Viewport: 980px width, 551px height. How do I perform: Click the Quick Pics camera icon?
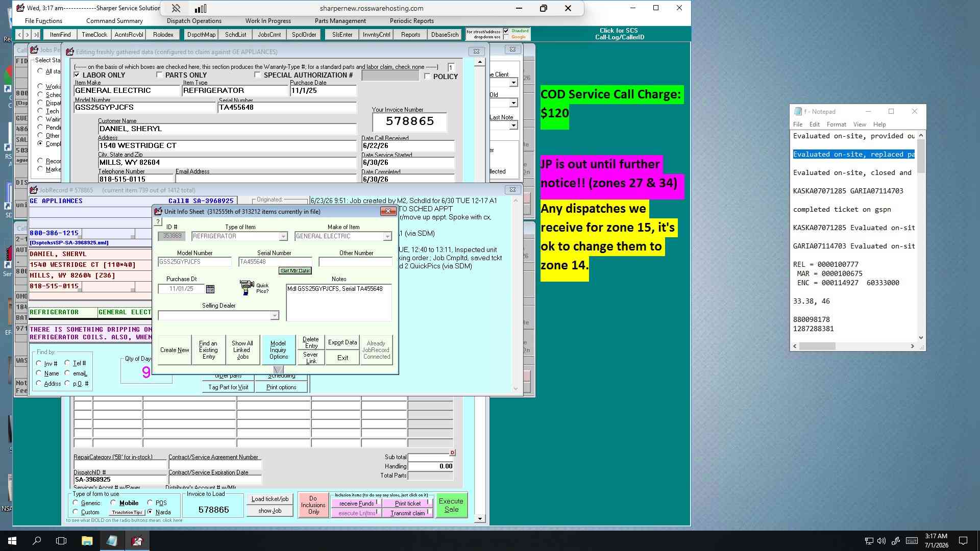pyautogui.click(x=247, y=287)
